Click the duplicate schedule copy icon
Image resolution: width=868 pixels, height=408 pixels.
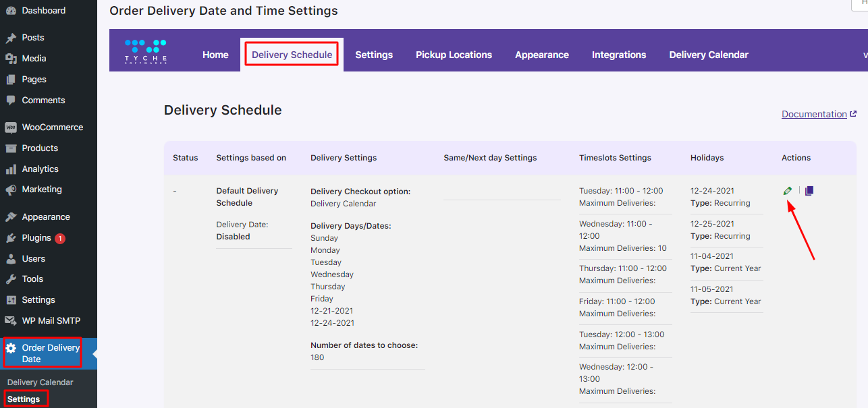809,191
